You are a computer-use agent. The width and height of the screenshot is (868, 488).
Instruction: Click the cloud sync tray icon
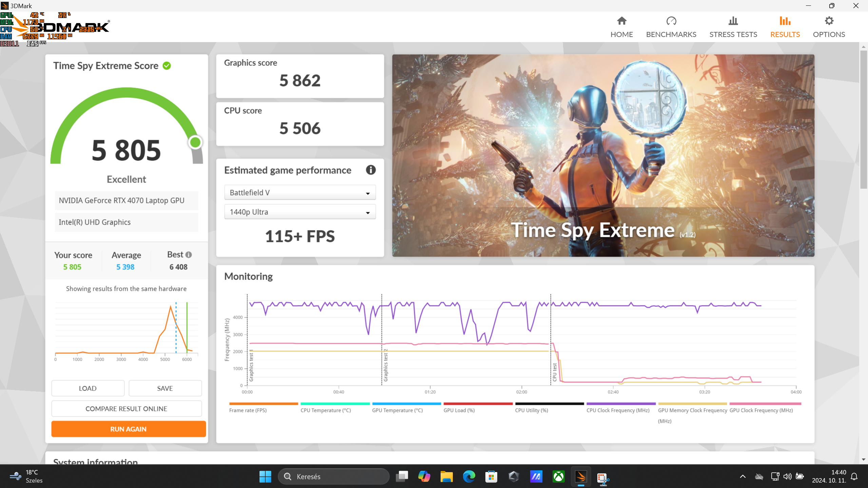coord(759,476)
